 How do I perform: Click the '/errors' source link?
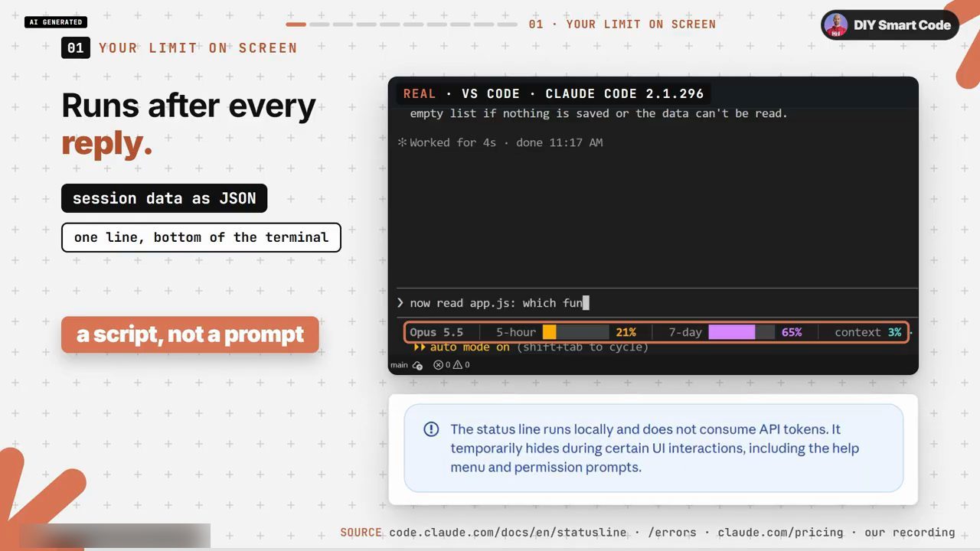[672, 533]
